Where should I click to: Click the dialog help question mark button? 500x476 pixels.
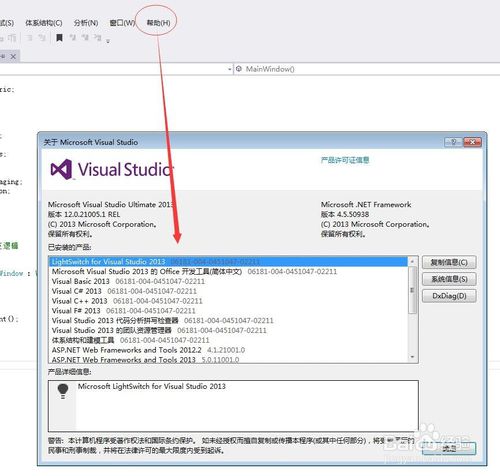click(x=453, y=142)
